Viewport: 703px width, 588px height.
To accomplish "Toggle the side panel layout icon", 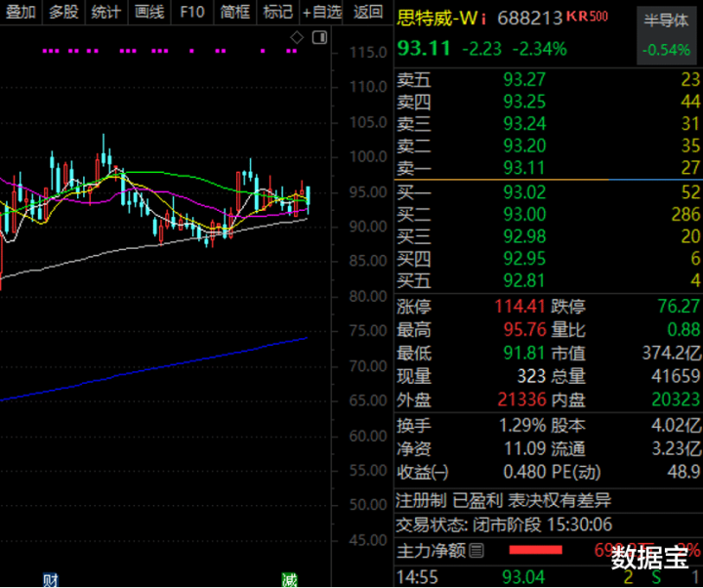I will (319, 38).
